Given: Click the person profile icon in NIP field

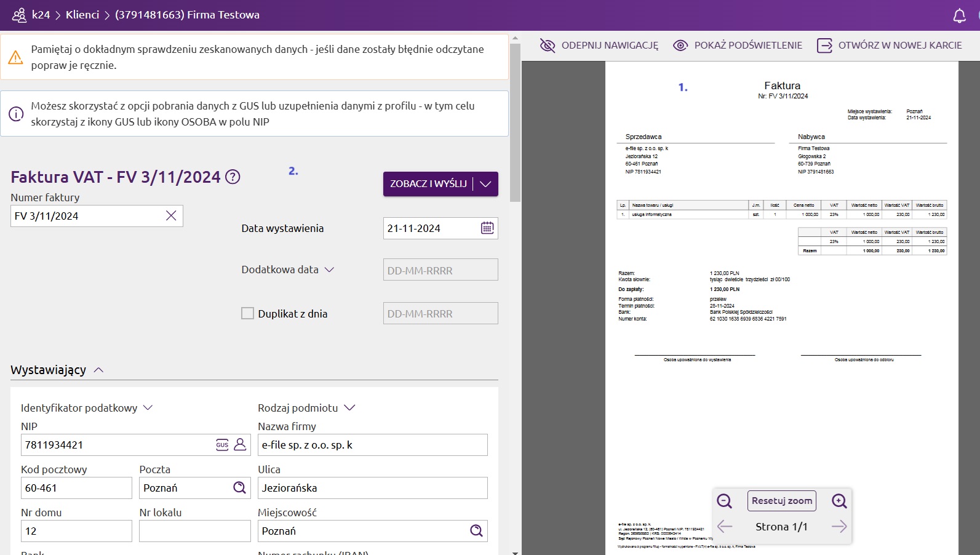Looking at the screenshot, I should [240, 444].
